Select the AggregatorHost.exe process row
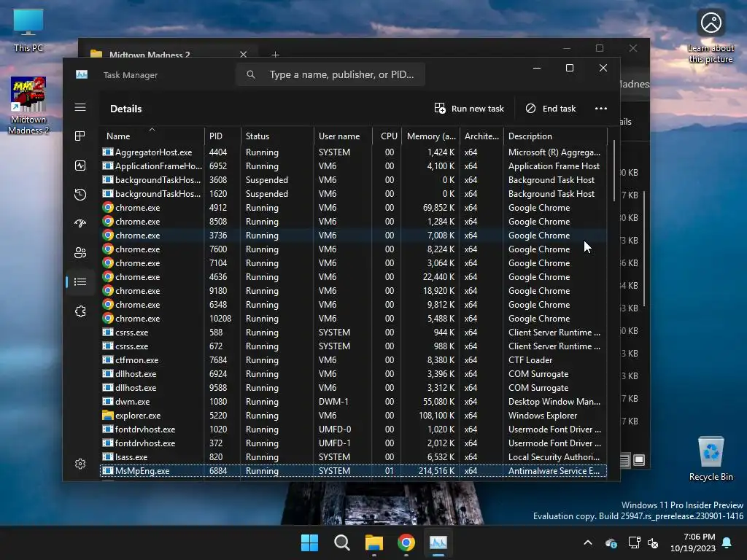Screen dimensions: 747x560 (353, 152)
